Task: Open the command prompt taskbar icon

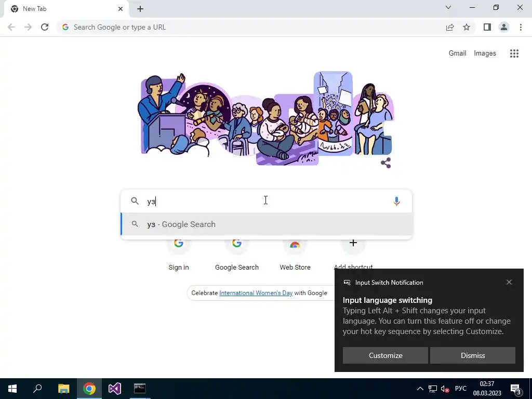Action: pyautogui.click(x=140, y=389)
